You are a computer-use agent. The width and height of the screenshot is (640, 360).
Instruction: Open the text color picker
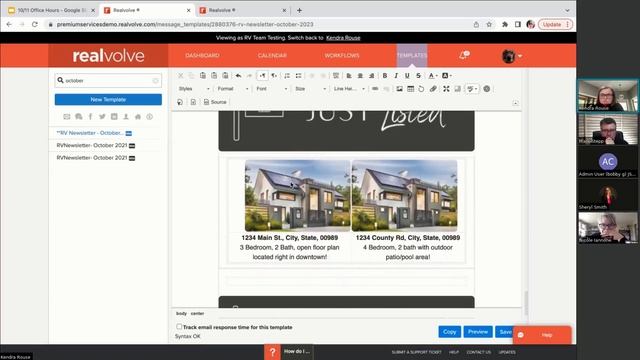coord(433,76)
